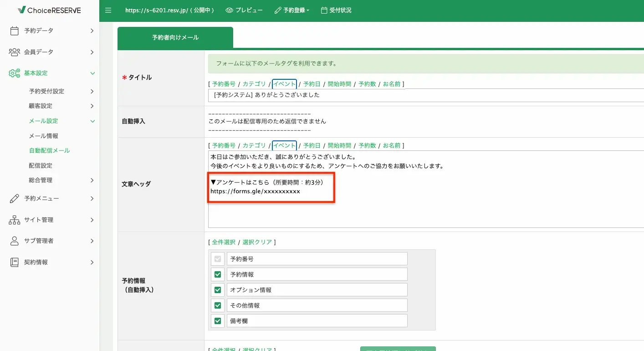The image size is (644, 351).
Task: Focus the オプション情報 label input
Action: (317, 290)
